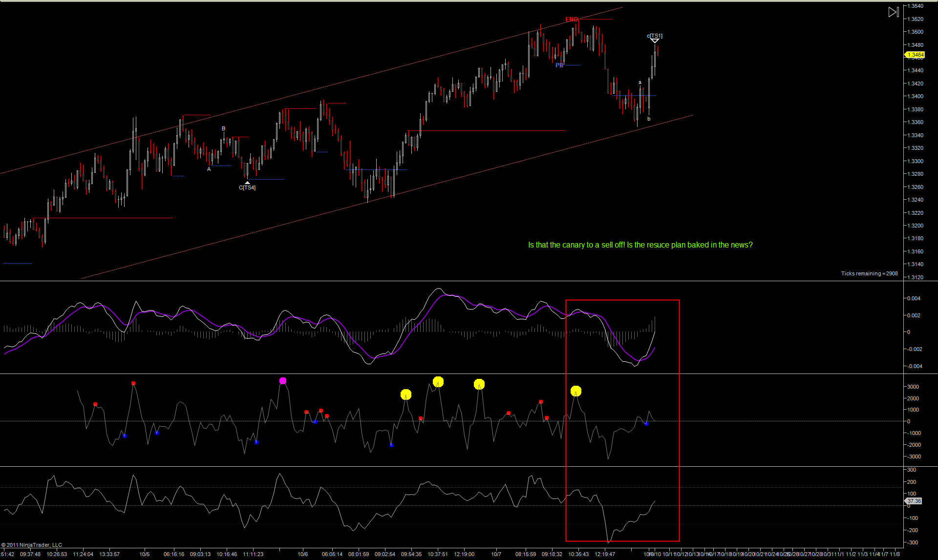Click the 3000 oscillator axis label
Viewport: 938px width, 560px height.
913,387
